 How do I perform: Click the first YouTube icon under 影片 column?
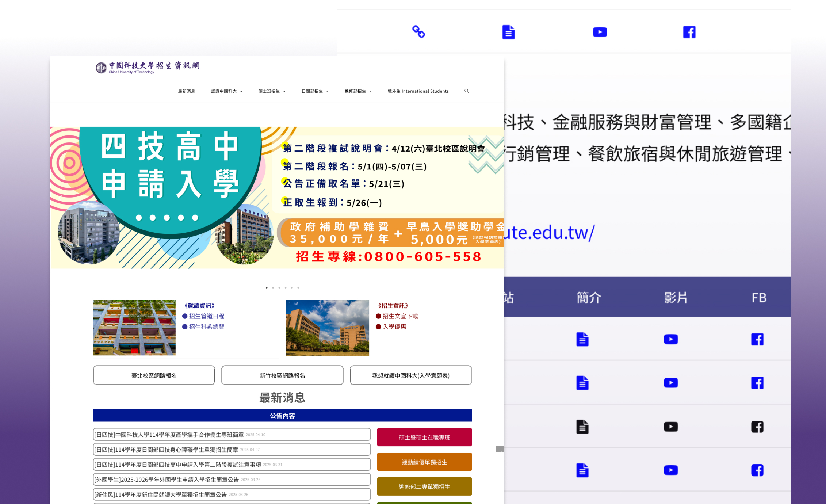point(671,339)
